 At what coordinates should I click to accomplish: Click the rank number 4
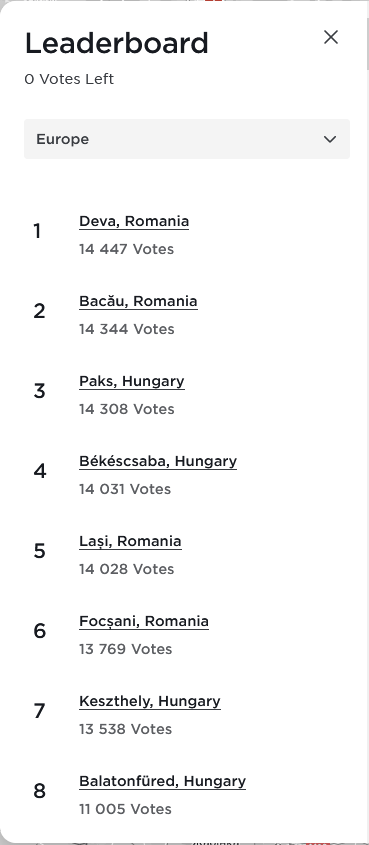coord(40,472)
